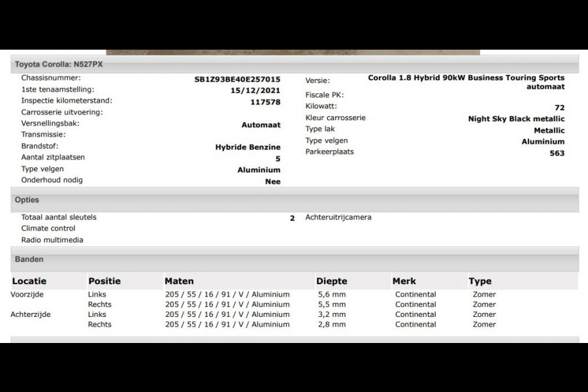Screen dimensions: 588x392
Task: Select the Hybride Benzine fuel value
Action: click(248, 147)
